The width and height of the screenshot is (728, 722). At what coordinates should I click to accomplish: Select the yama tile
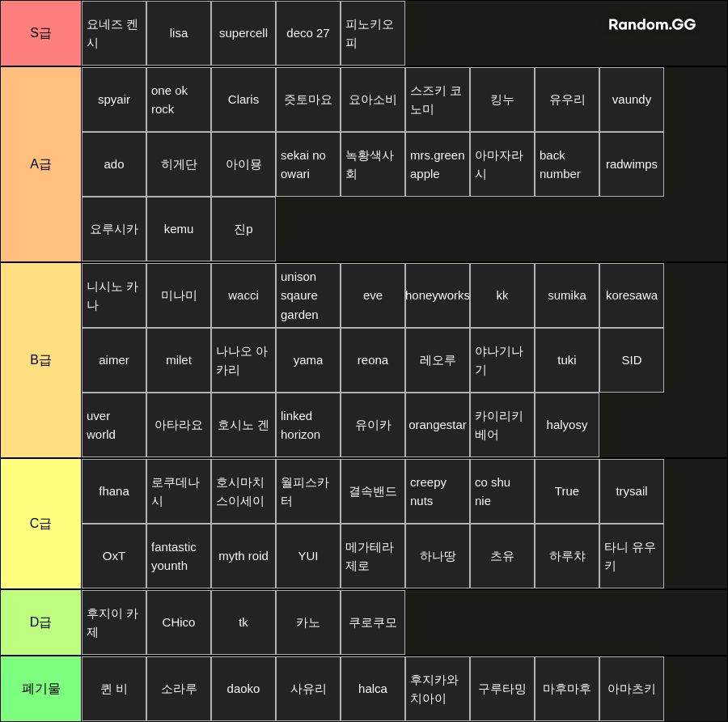tap(308, 360)
